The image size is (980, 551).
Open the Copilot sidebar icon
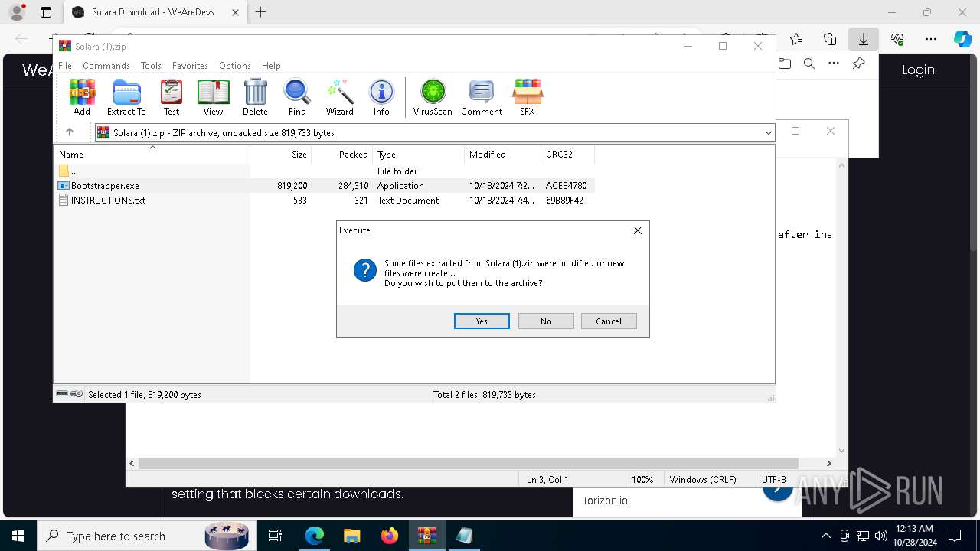(963, 39)
